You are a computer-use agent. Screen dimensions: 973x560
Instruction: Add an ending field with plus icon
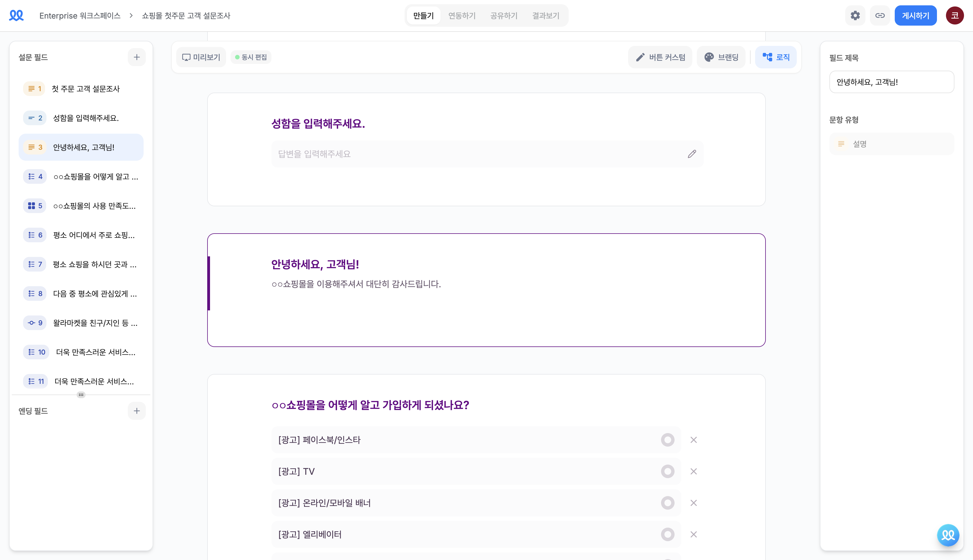click(x=137, y=411)
